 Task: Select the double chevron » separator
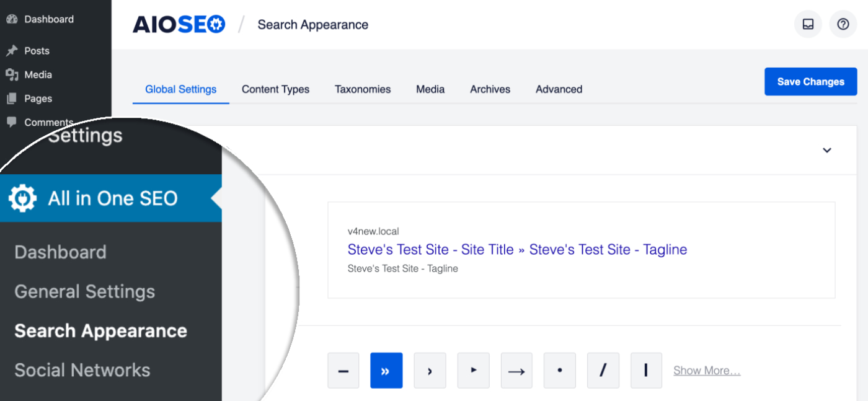tap(386, 371)
